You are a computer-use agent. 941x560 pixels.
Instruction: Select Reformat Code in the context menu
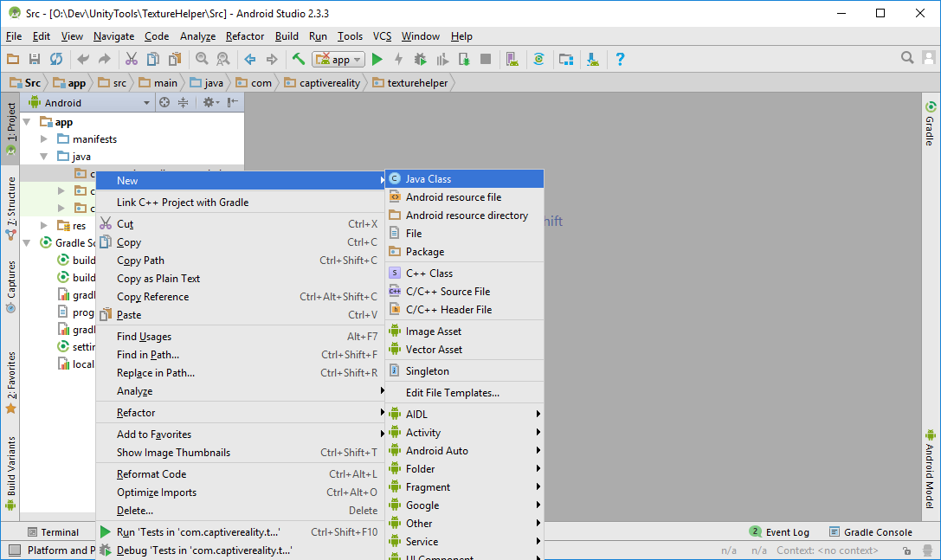click(x=240, y=474)
